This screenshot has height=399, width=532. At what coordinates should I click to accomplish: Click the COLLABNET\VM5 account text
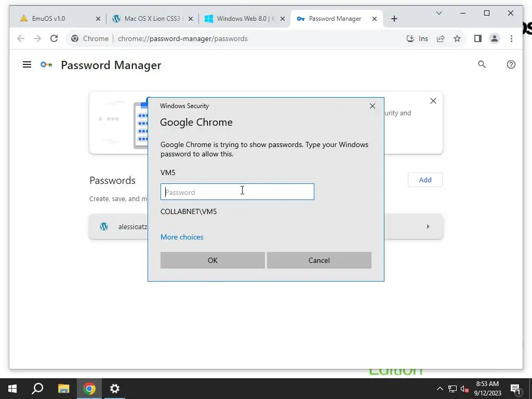click(x=189, y=211)
